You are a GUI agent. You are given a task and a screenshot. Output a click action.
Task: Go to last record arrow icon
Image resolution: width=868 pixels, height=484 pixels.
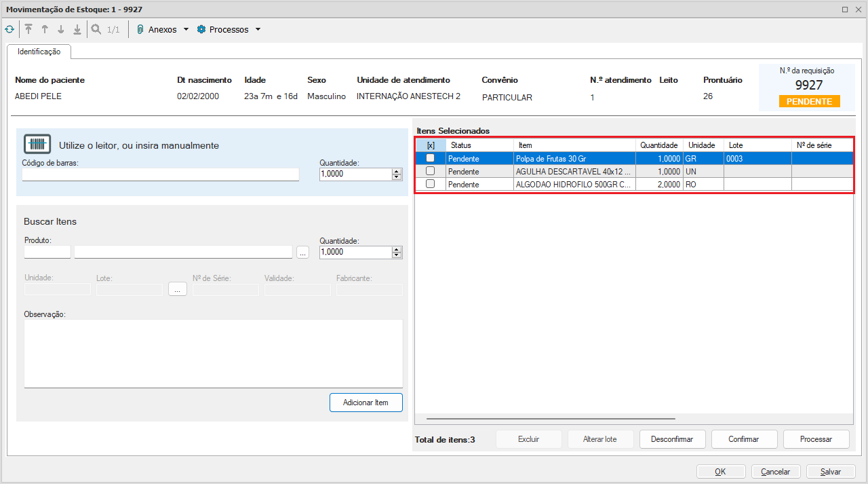point(77,30)
